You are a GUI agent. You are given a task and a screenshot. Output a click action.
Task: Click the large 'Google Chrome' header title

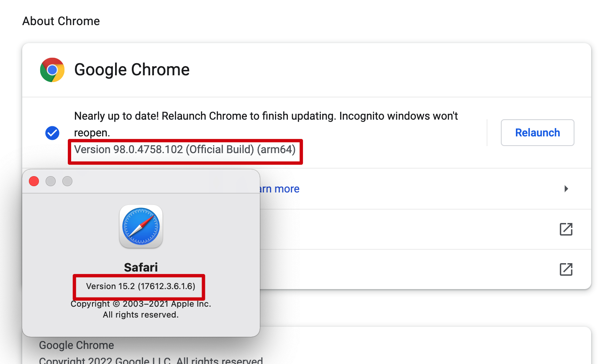(132, 69)
